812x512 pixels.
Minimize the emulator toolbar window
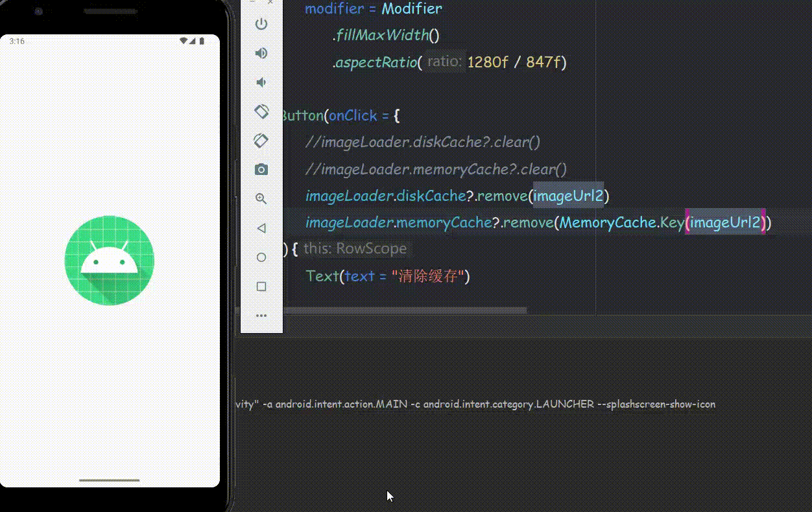tap(254, 3)
